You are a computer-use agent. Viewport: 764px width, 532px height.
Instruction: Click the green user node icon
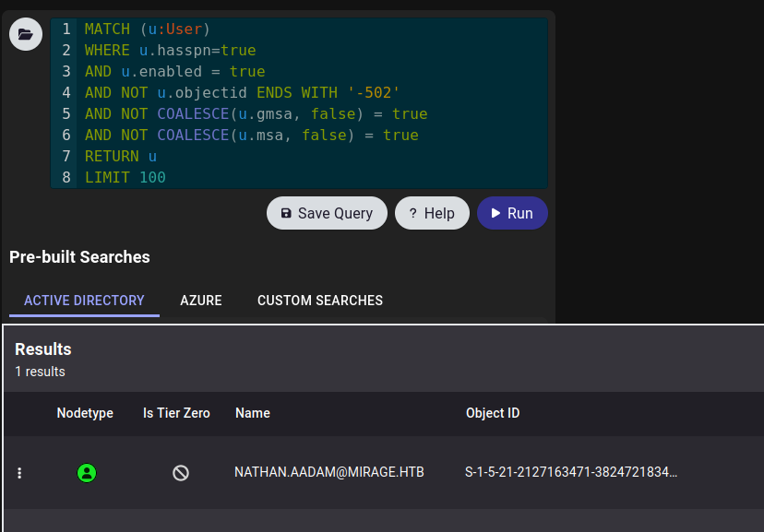click(x=87, y=473)
